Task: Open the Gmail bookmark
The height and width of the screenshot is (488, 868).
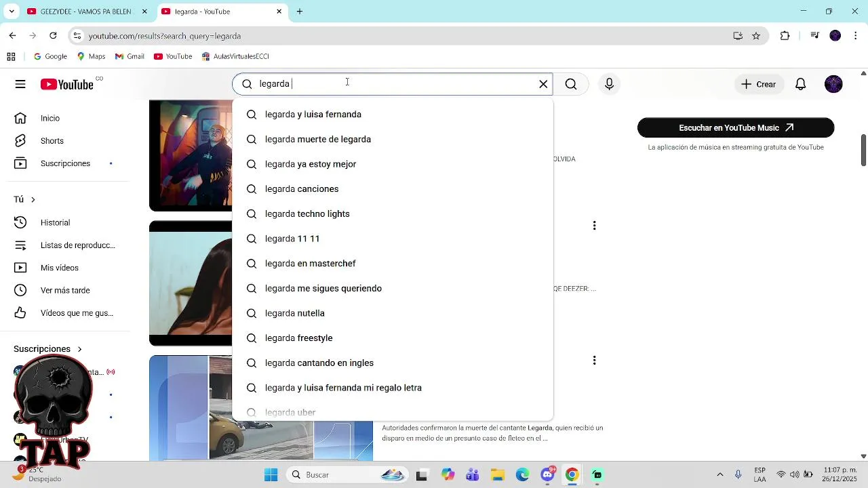Action: tap(130, 56)
